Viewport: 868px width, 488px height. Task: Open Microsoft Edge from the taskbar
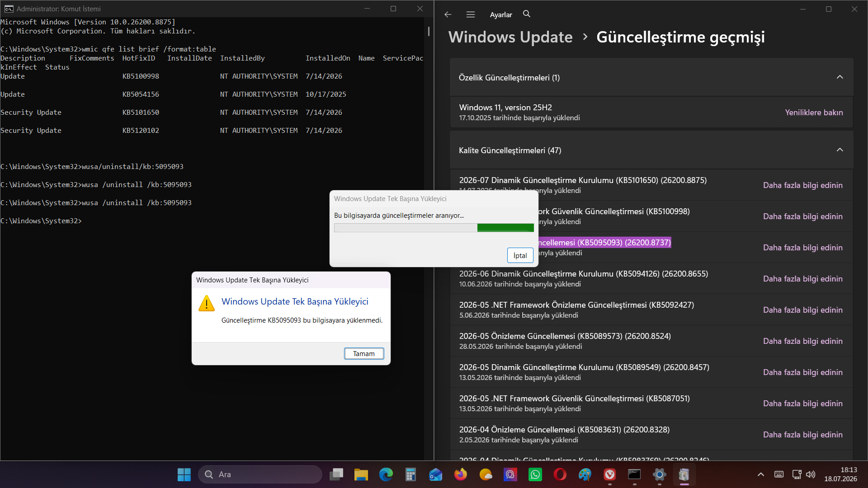386,474
